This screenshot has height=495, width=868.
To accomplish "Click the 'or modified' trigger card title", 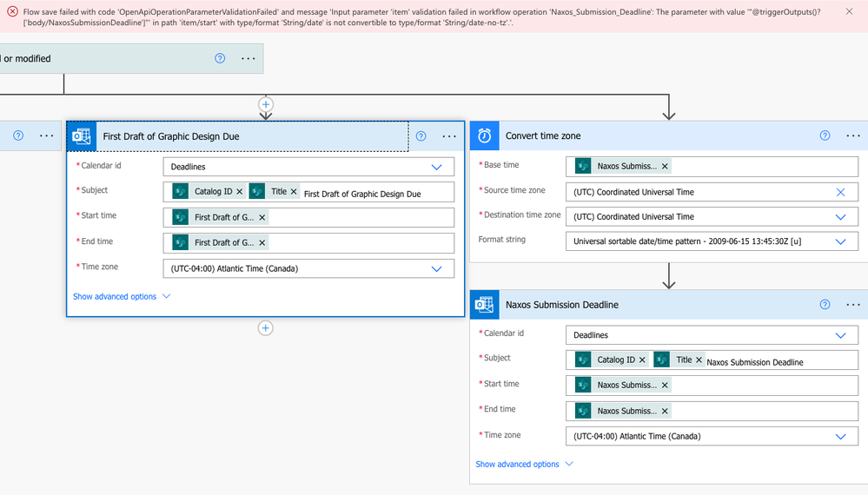I will coord(27,59).
